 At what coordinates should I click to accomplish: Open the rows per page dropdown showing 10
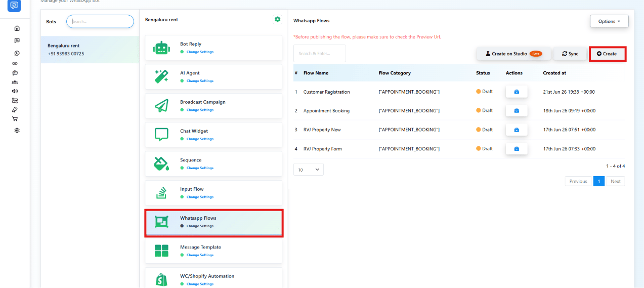click(308, 170)
